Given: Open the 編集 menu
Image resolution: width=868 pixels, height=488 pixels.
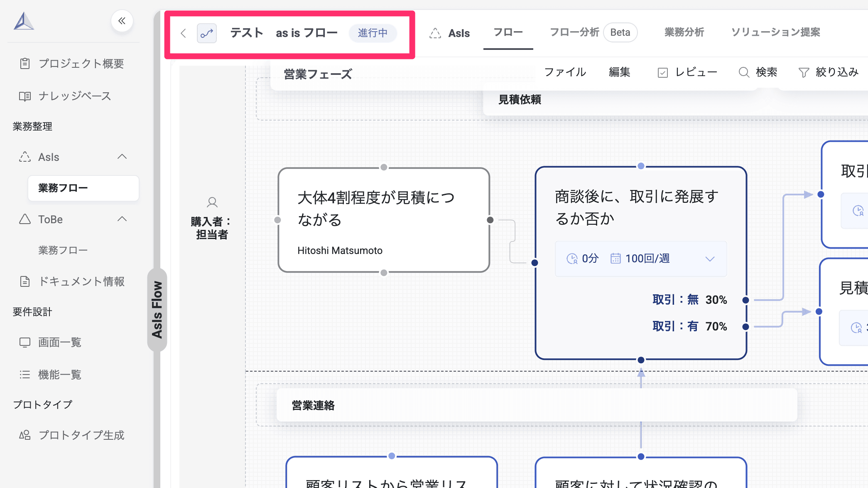Looking at the screenshot, I should click(x=619, y=72).
